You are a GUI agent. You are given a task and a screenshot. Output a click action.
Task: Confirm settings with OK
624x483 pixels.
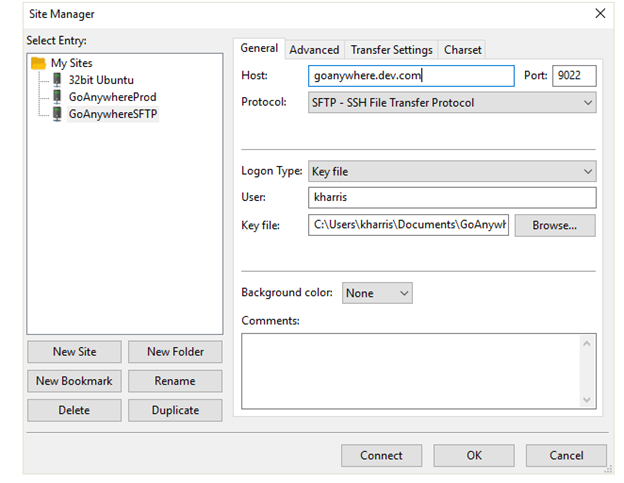[x=474, y=456]
